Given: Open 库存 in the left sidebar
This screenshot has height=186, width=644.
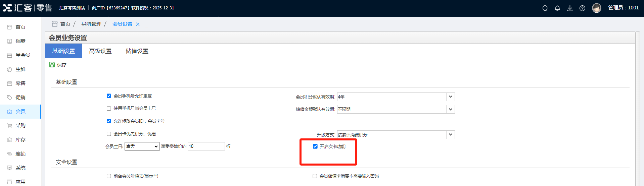Looking at the screenshot, I should tap(20, 140).
